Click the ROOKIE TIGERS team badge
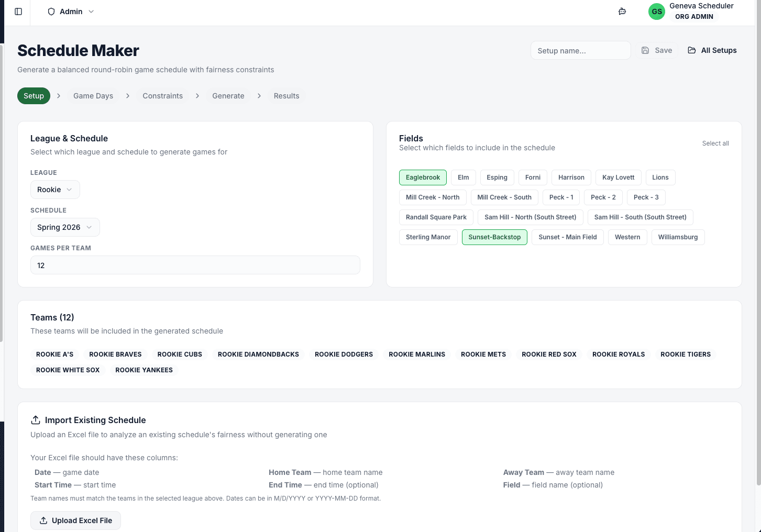Viewport: 761px width, 532px height. (x=686, y=354)
